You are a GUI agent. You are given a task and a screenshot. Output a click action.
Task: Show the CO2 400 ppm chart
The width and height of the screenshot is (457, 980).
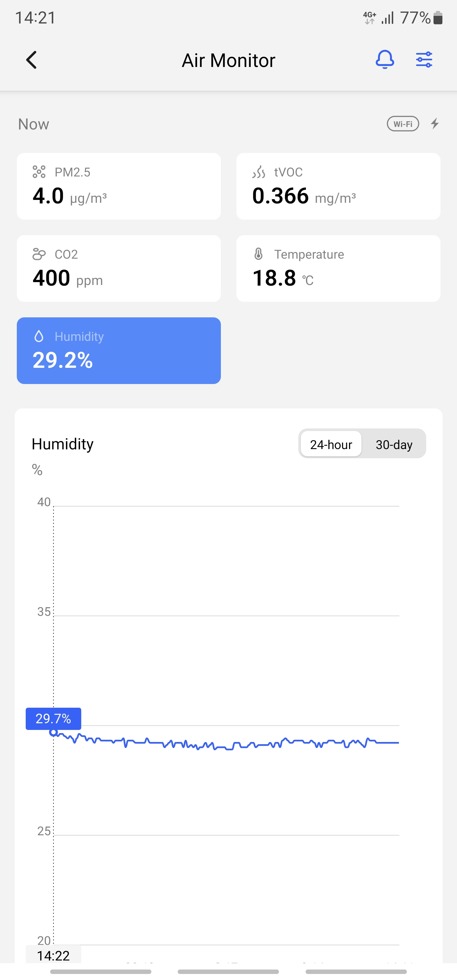(x=119, y=268)
